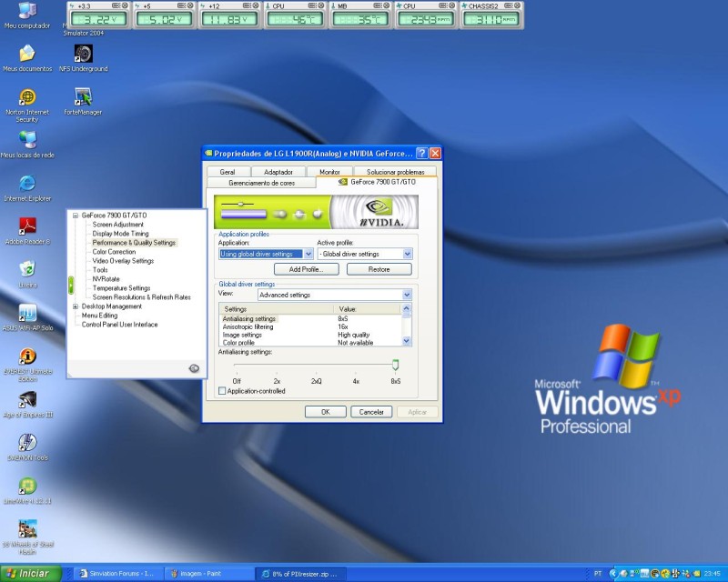The image size is (728, 582).
Task: Open the Lixeira recycle bin
Action: [27, 268]
